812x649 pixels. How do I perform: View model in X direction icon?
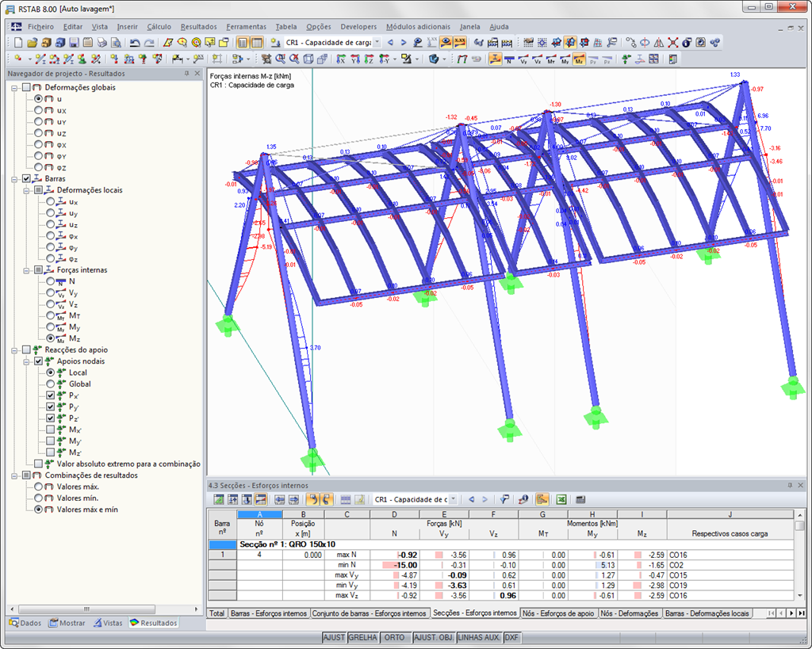(341, 59)
